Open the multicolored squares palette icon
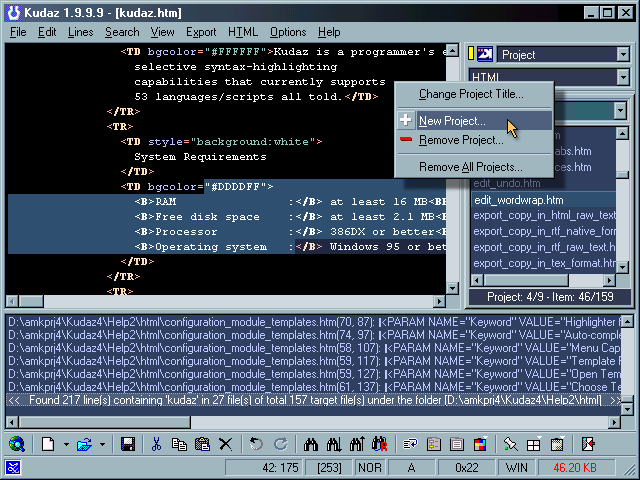Image resolution: width=640 pixels, height=480 pixels. point(480,444)
